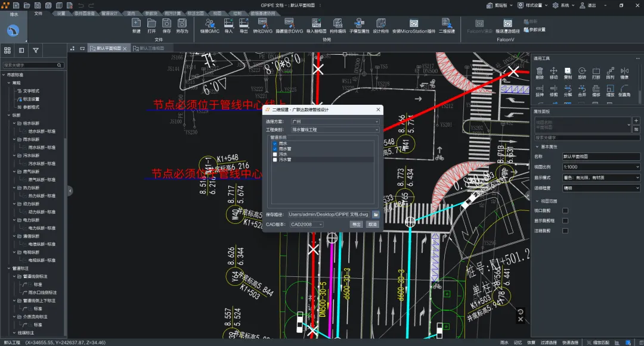Open the 选择方案 dropdown showing 广州
Image resolution: width=644 pixels, height=346 pixels.
coord(335,121)
